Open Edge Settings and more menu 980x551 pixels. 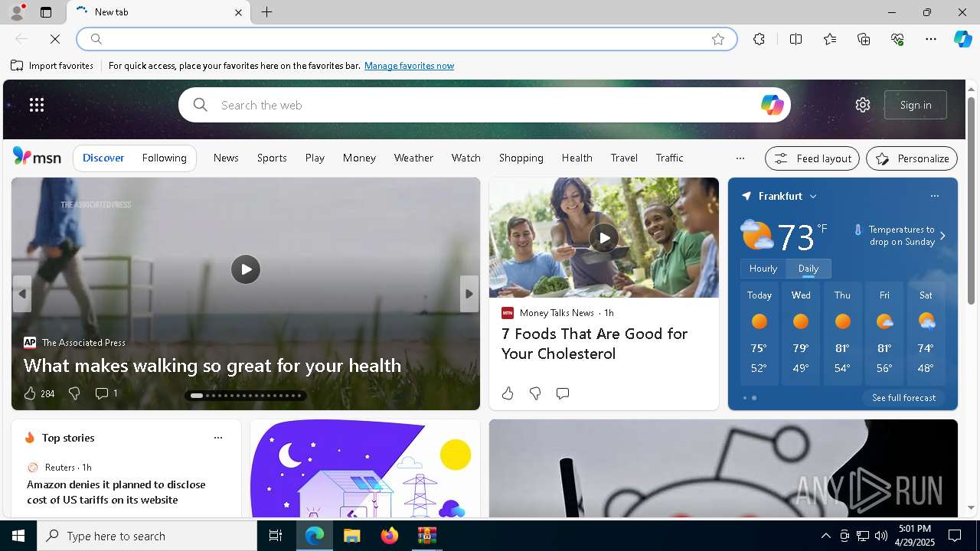931,39
